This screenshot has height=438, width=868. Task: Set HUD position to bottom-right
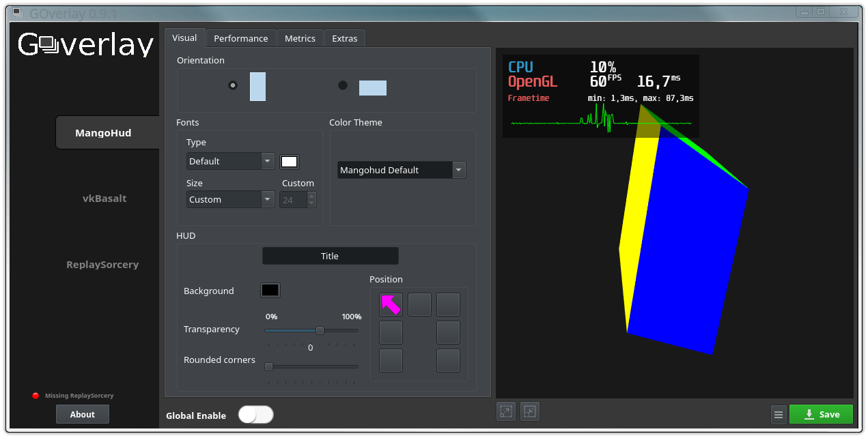pyautogui.click(x=448, y=361)
